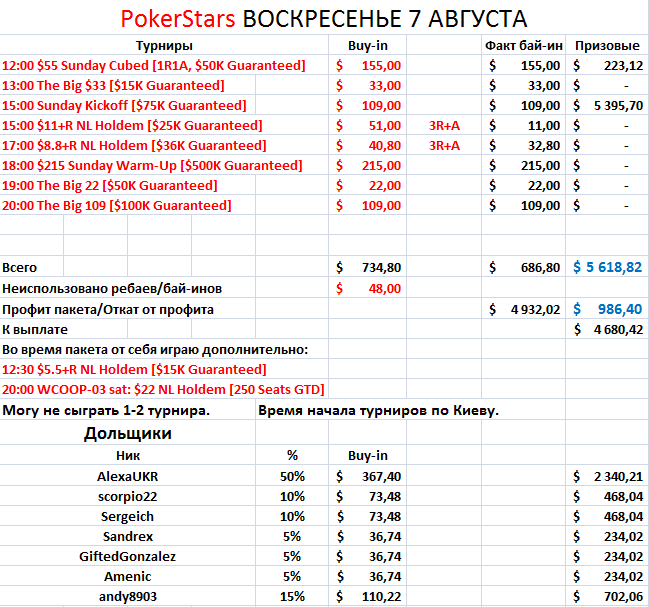Select the nickname Sandrex
This screenshot has height=607, width=649.
click(x=127, y=536)
